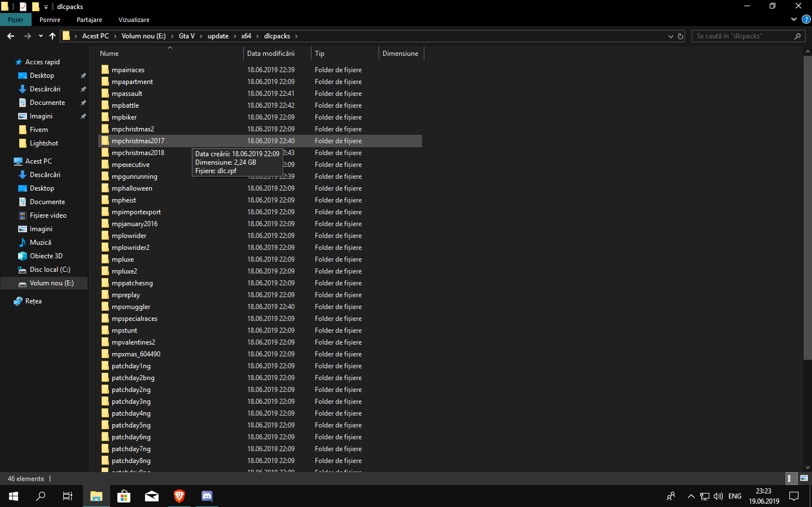Sort by Data modificării column header
This screenshot has width=812, height=507.
tap(277, 54)
